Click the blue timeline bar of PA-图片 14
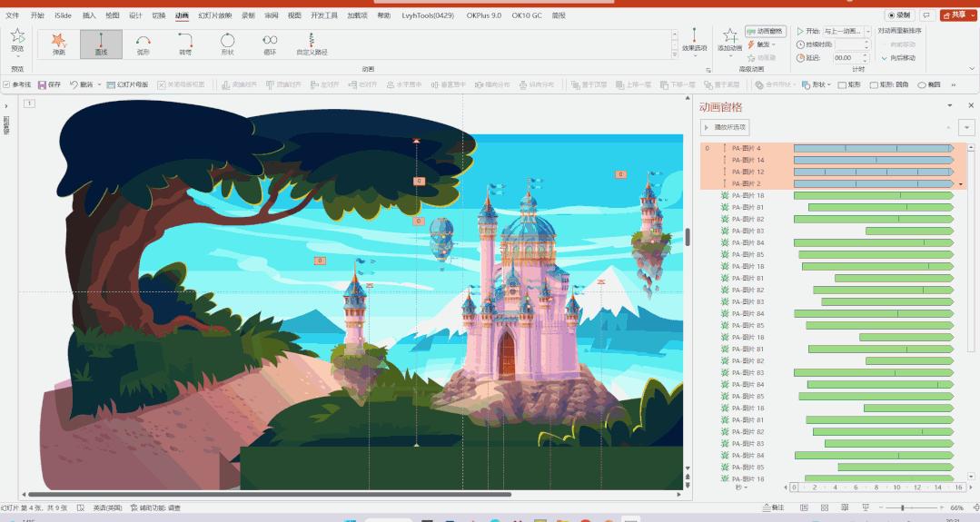980x522 pixels. point(873,161)
